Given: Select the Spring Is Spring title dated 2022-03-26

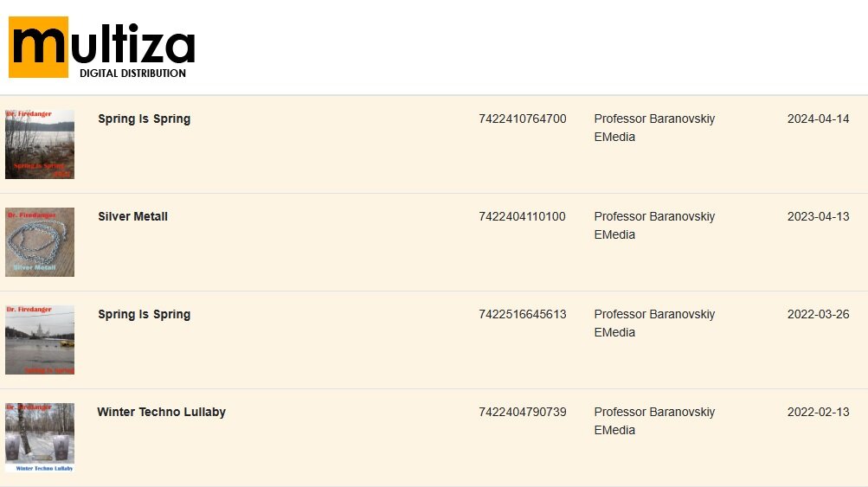Looking at the screenshot, I should pyautogui.click(x=144, y=314).
